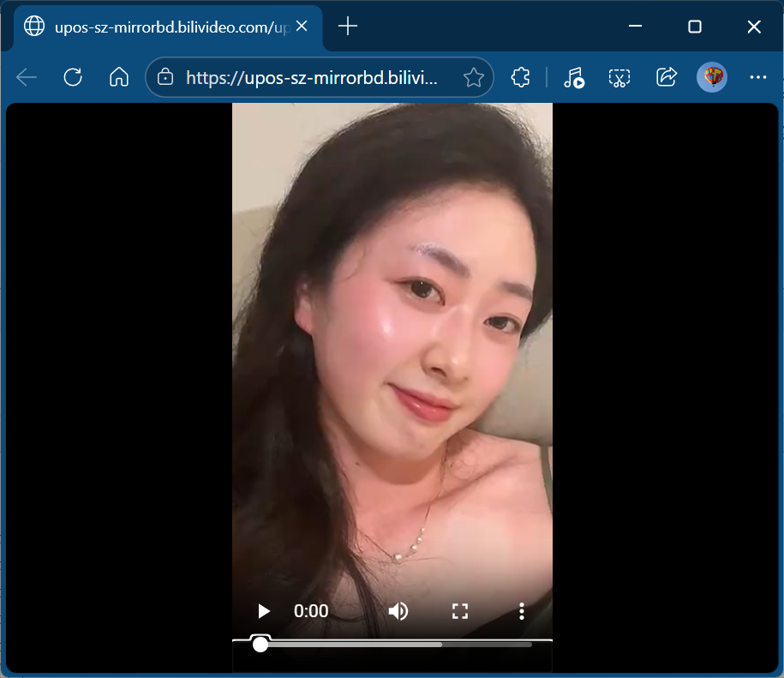View site information via lock icon
Screen dimensions: 784x678
[165, 78]
